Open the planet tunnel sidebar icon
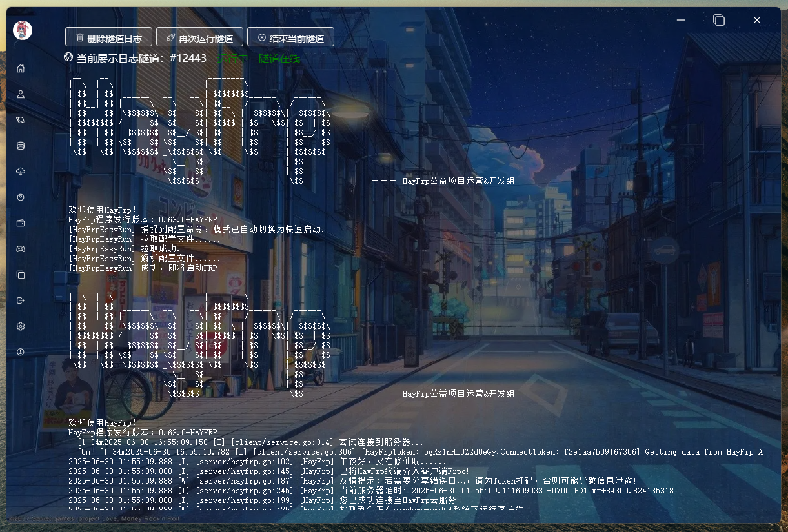This screenshot has height=532, width=788. [x=21, y=120]
